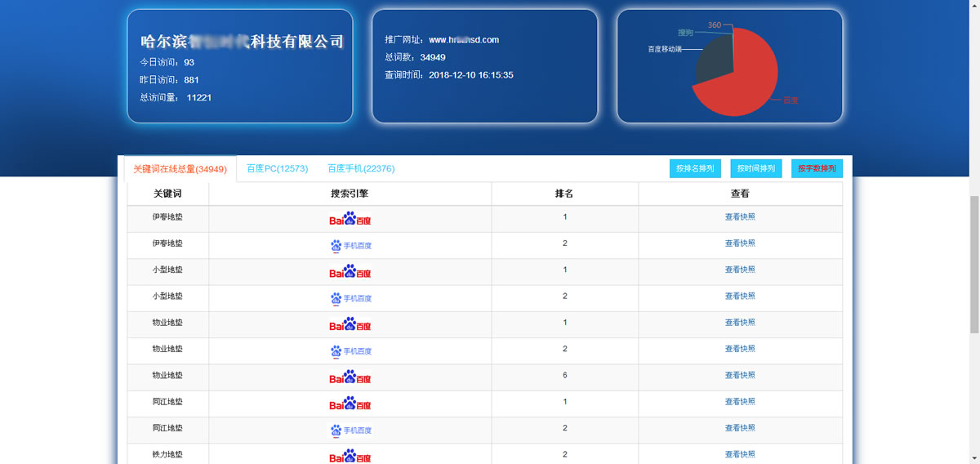Click Baidu logo in 铁力地垫 row

coord(350,456)
